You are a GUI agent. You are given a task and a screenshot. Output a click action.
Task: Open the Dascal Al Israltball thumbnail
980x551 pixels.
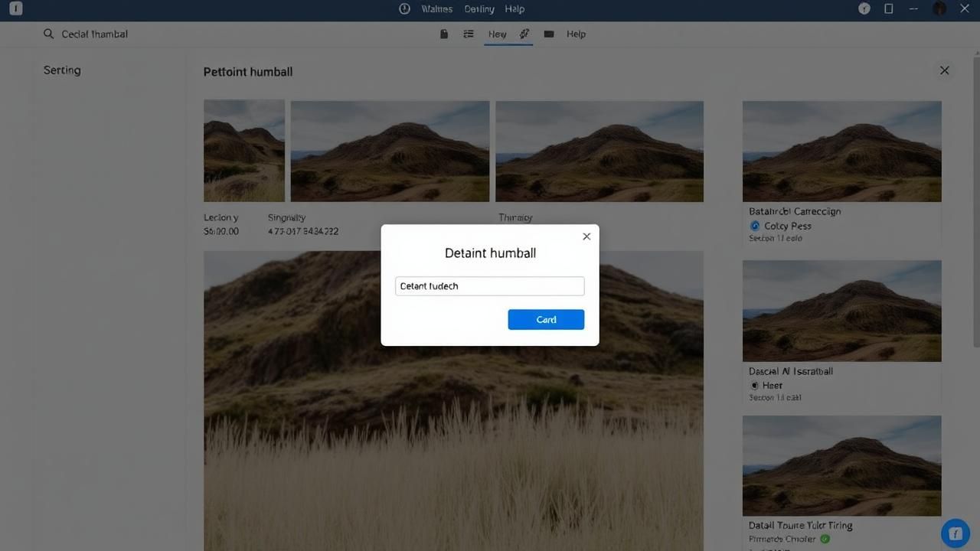coord(841,311)
